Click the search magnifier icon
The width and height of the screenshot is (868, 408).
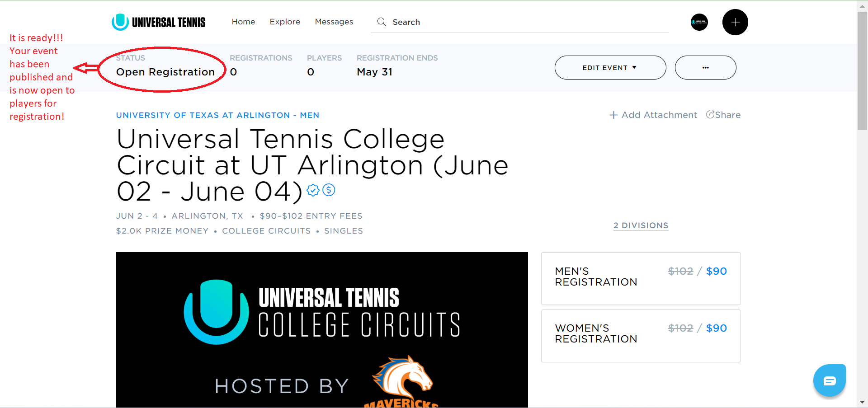coord(382,22)
